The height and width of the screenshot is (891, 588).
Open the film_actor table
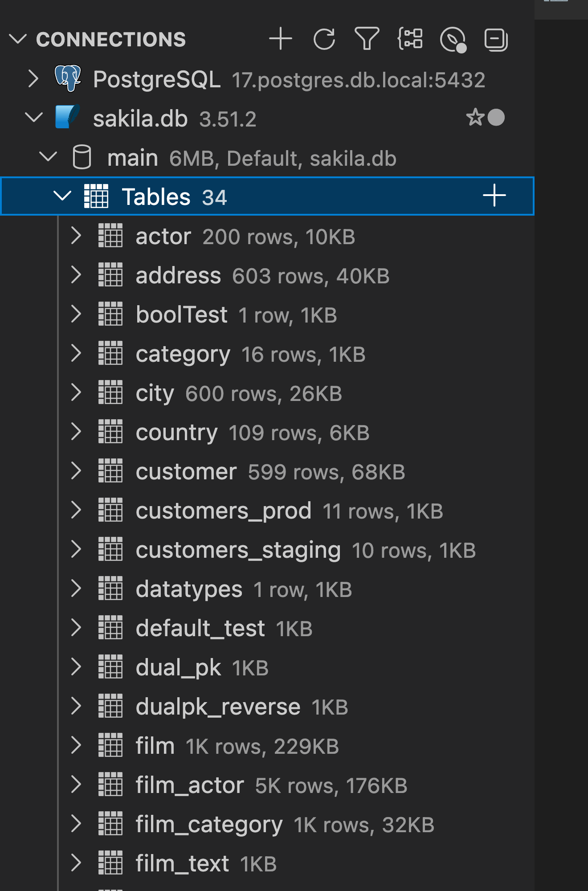tap(190, 785)
